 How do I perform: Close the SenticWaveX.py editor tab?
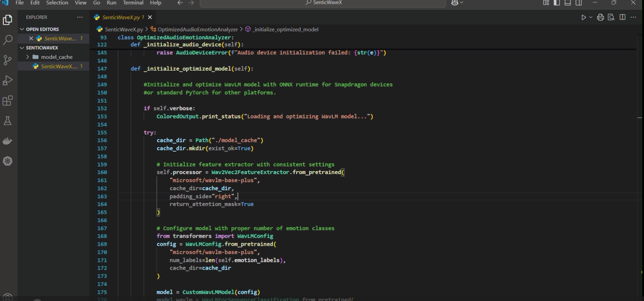(x=150, y=17)
